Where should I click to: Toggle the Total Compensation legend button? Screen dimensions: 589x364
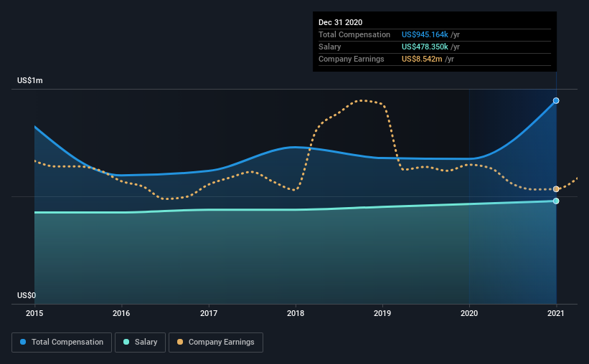click(62, 343)
